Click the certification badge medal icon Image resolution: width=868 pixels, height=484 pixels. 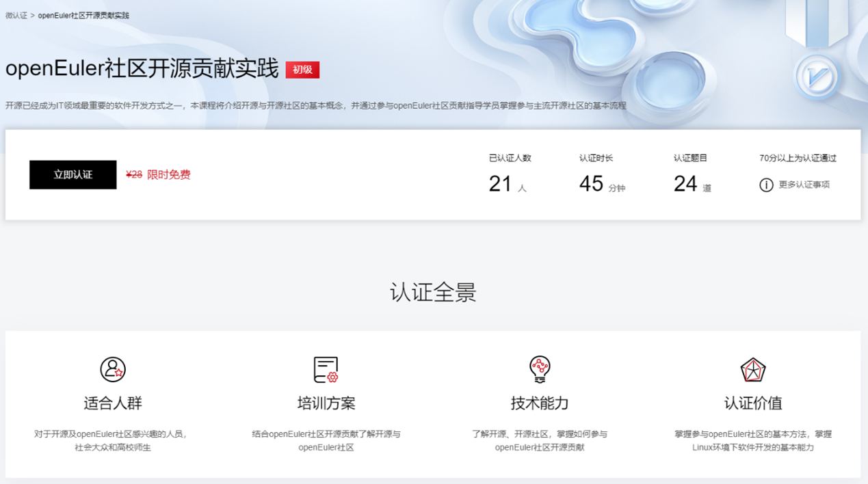click(x=817, y=77)
